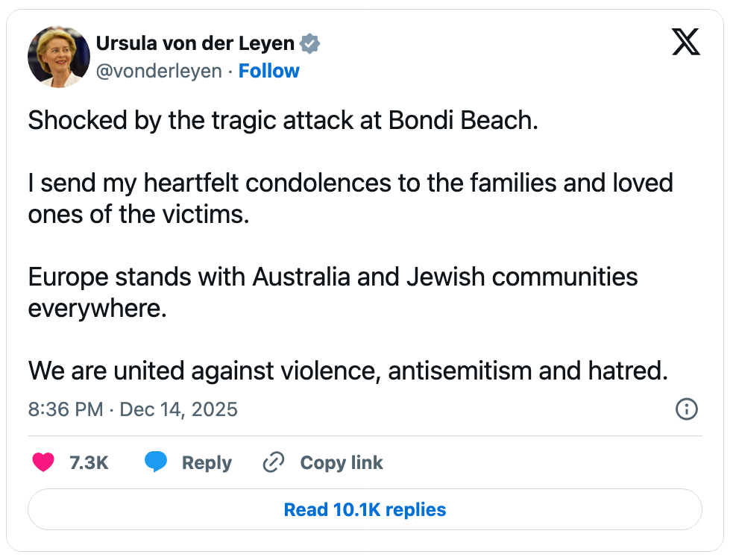Click the Ursula von der Leyen display name
This screenshot has height=560, width=736.
pyautogui.click(x=195, y=44)
